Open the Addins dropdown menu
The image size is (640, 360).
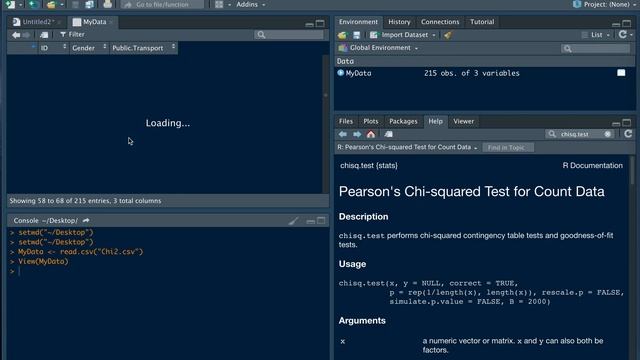(251, 4)
